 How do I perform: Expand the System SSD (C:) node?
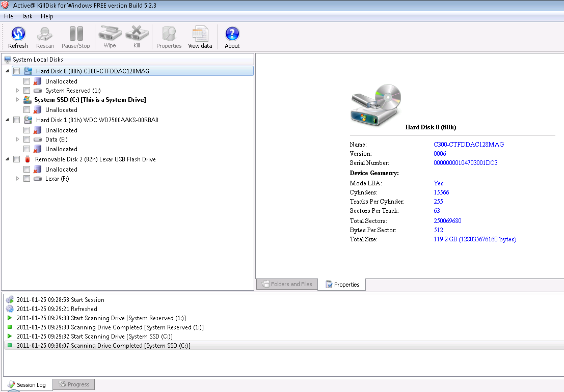click(17, 99)
